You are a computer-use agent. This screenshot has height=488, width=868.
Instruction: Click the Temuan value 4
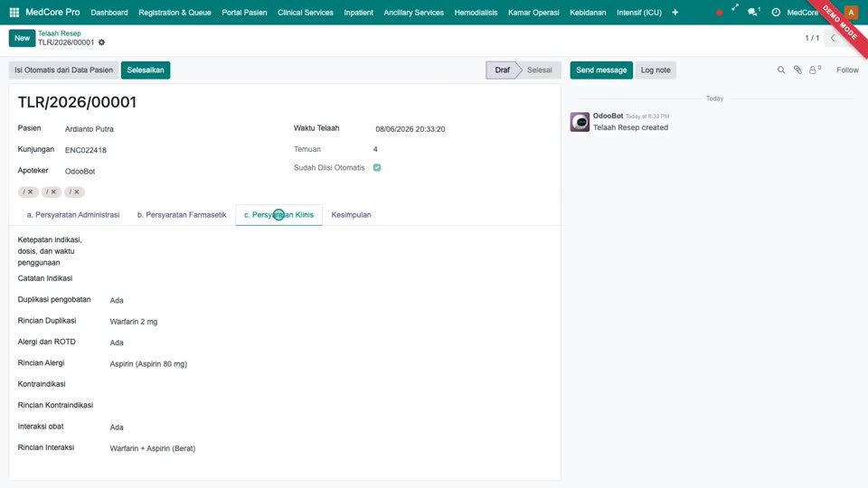pyautogui.click(x=375, y=149)
